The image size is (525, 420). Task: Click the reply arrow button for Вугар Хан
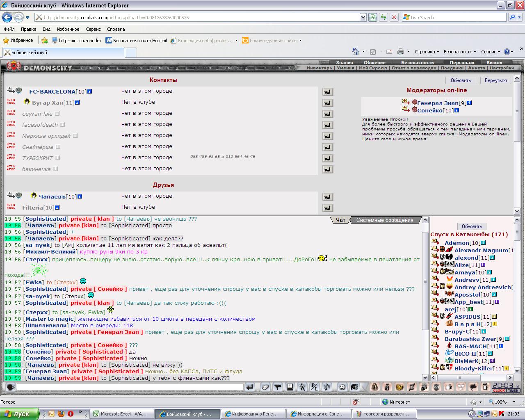(327, 103)
